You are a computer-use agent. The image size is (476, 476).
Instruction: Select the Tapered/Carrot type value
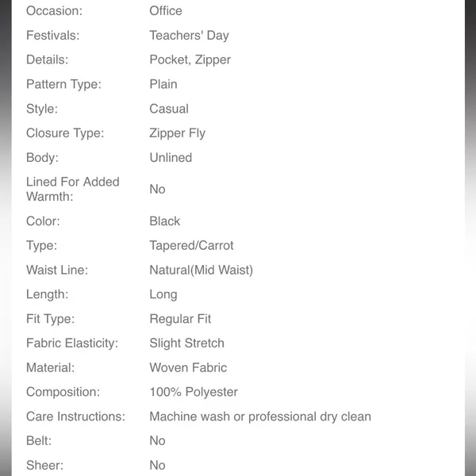point(191,245)
